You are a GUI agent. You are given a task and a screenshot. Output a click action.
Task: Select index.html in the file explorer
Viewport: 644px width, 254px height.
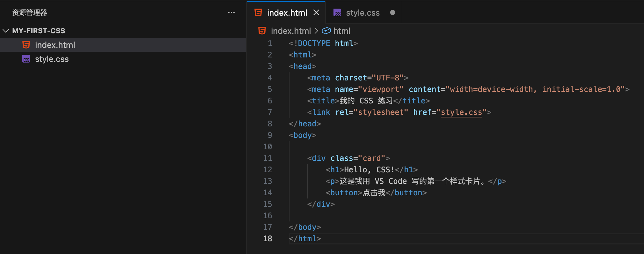coord(55,45)
